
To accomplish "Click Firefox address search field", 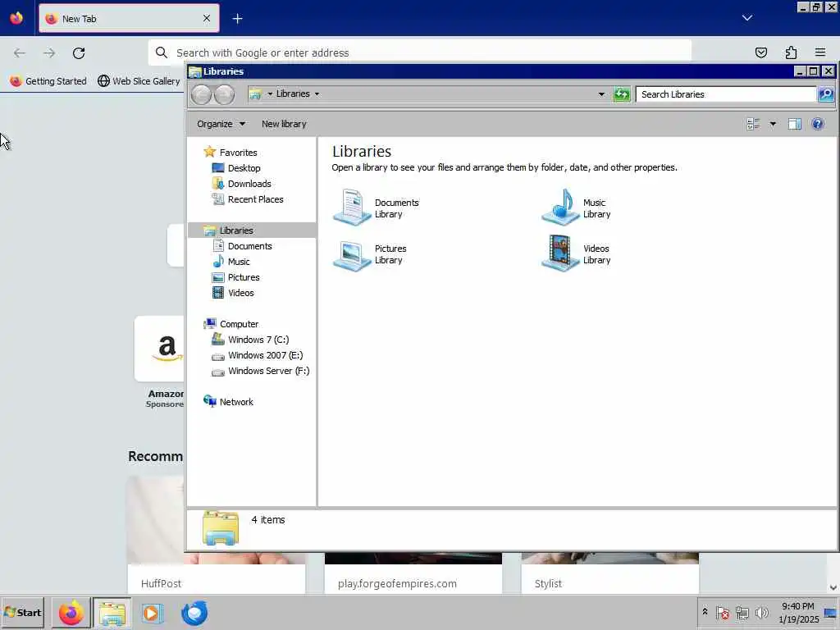I will [x=419, y=53].
